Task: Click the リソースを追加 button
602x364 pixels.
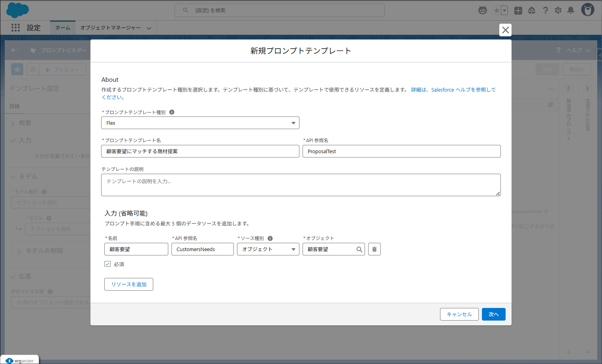Action: [129, 284]
